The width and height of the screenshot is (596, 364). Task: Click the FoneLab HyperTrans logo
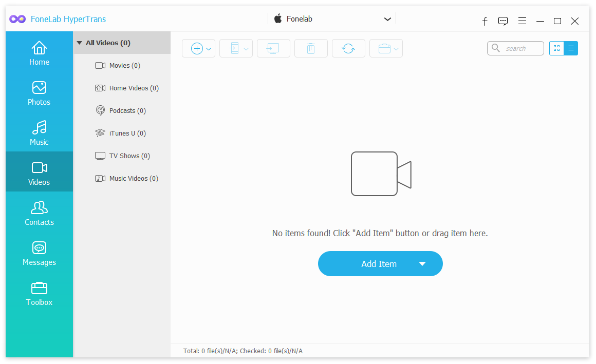pos(17,19)
